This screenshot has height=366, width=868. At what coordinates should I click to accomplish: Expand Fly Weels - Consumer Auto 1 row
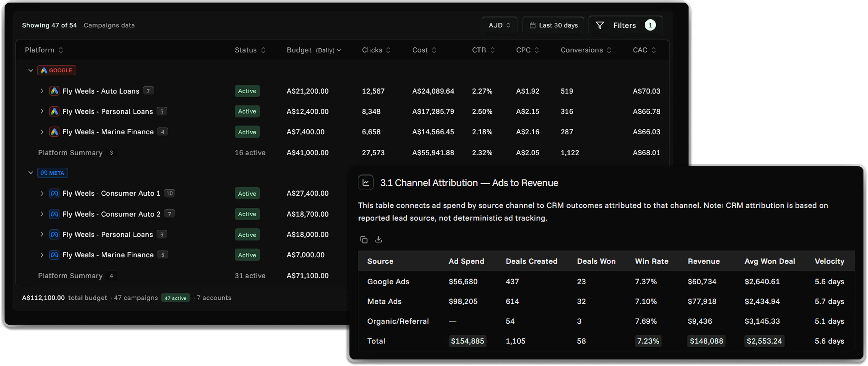click(x=42, y=193)
